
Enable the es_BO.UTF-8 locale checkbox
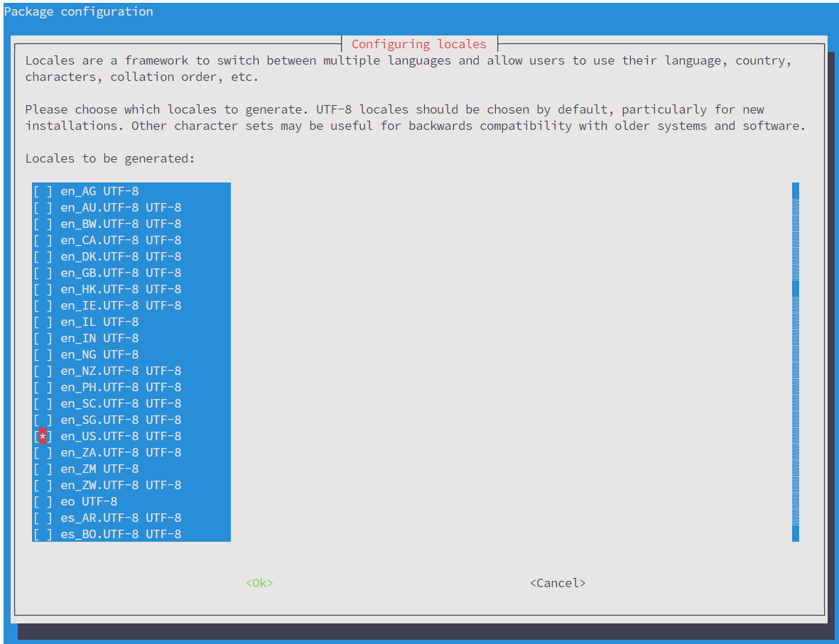coord(43,534)
